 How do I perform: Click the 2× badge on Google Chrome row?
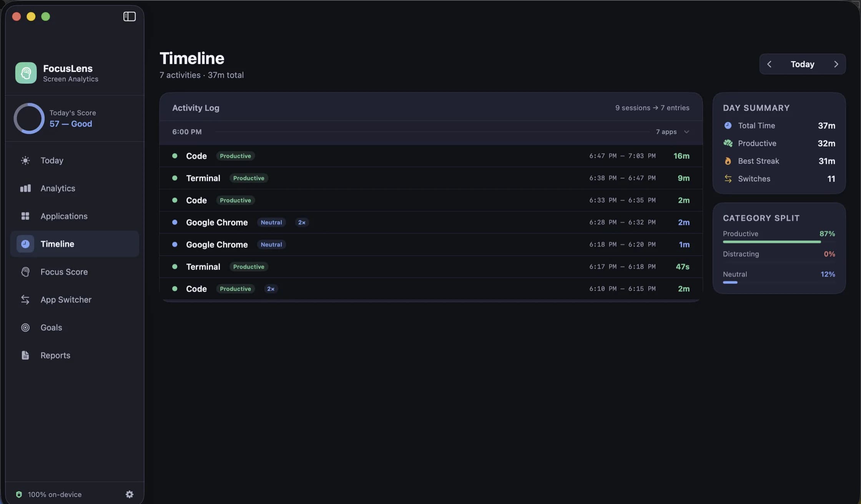[302, 222]
